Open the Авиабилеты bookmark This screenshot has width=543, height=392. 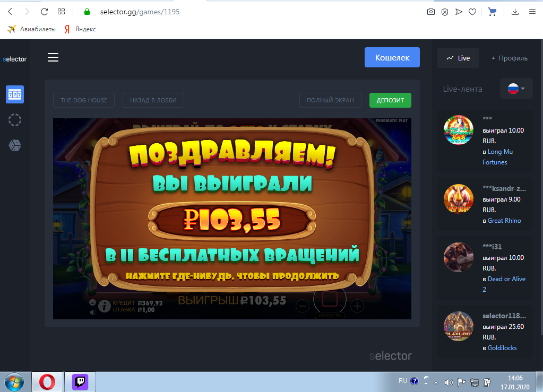(x=31, y=29)
